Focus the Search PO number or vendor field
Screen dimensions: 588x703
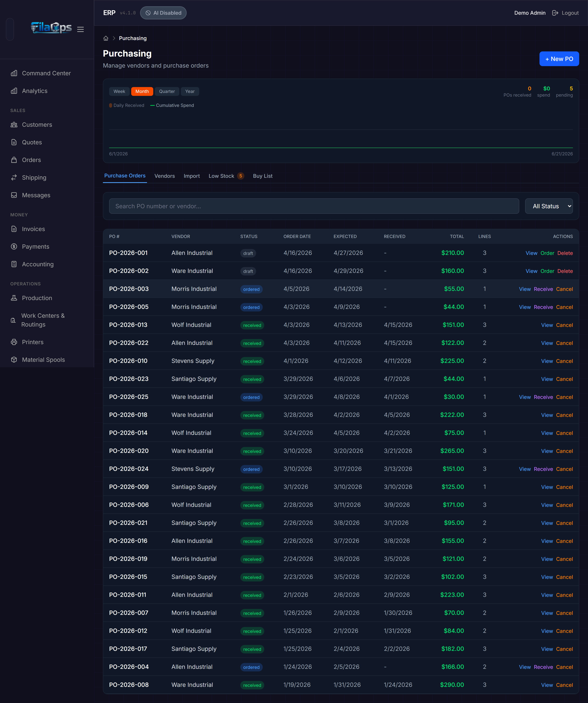314,206
